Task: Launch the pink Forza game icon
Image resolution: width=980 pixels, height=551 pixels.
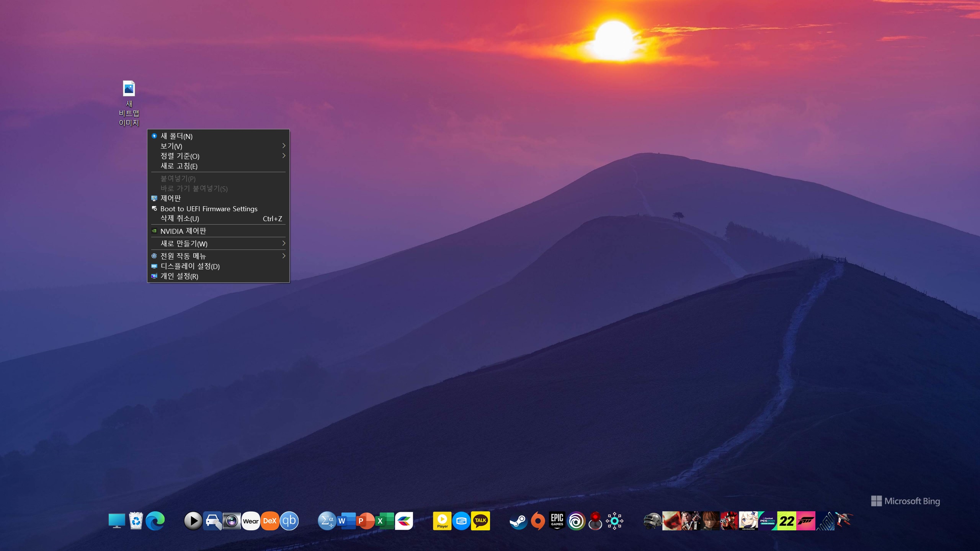Action: pos(806,521)
